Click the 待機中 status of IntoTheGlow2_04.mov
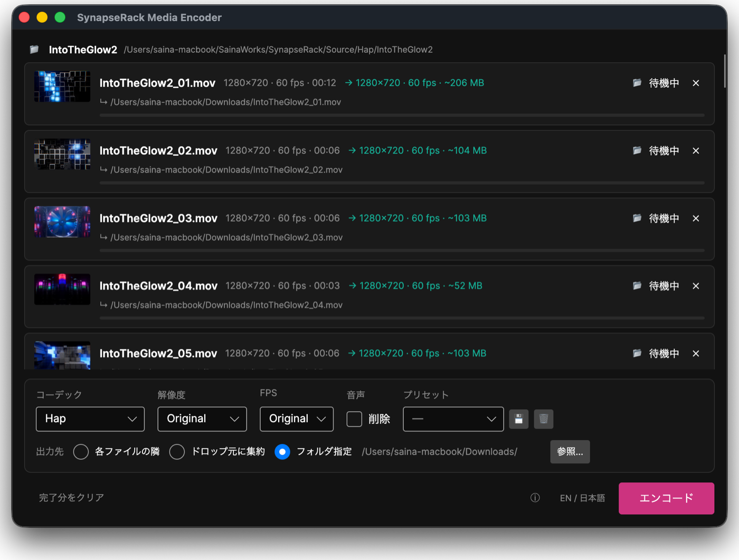The image size is (739, 560). coord(664,286)
